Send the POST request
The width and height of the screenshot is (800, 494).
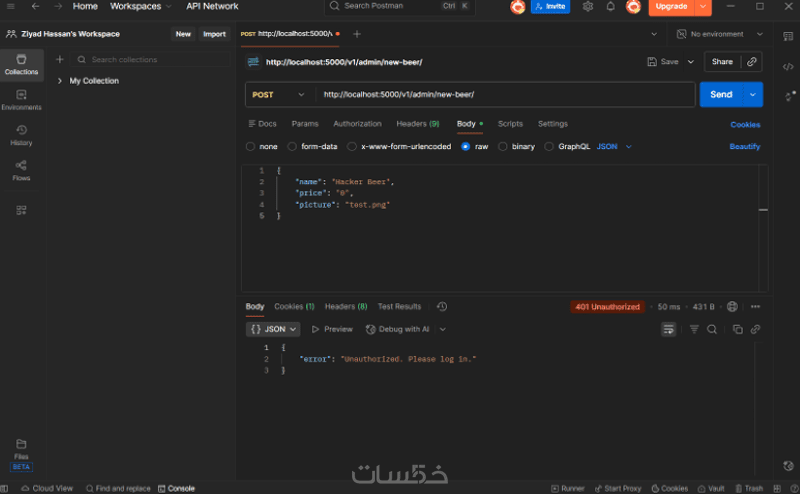tap(721, 94)
